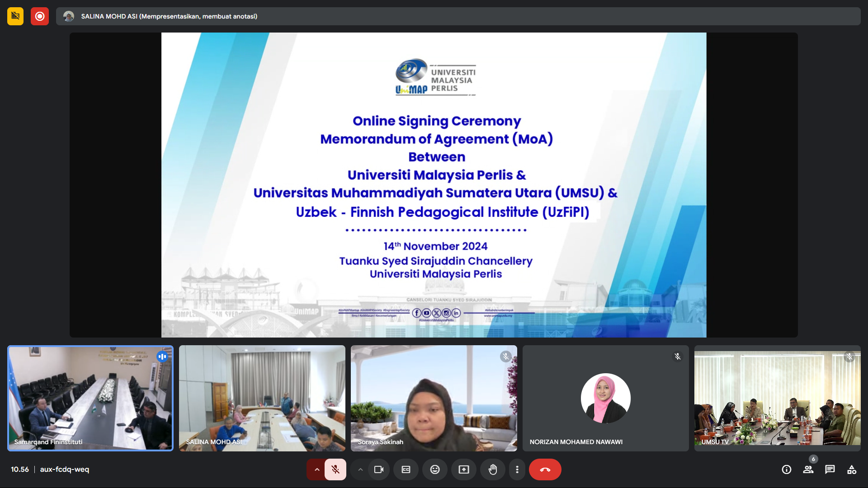The width and height of the screenshot is (868, 488).
Task: Select UMSU TV video tile
Action: [778, 399]
